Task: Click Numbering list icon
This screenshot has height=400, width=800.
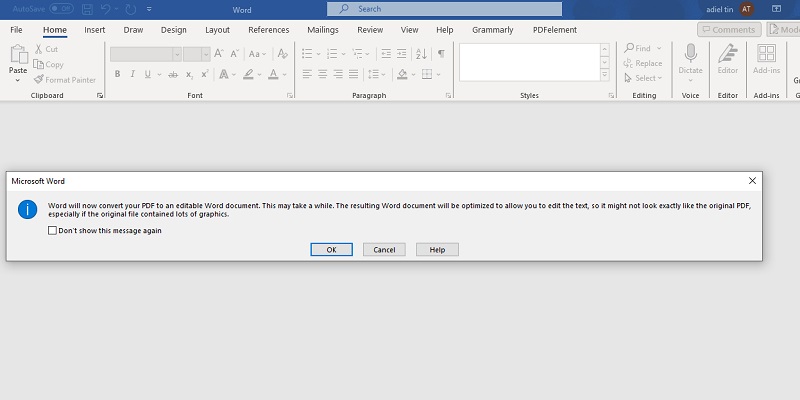Action: coord(332,54)
